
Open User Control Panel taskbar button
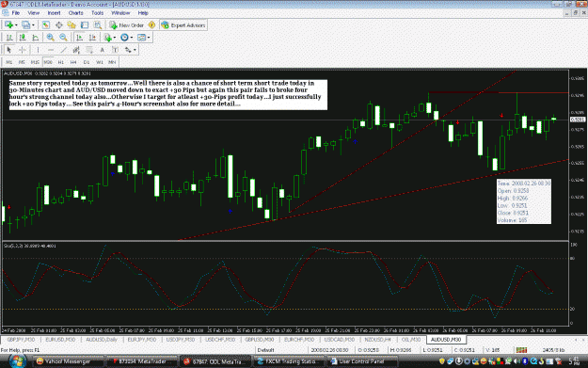(x=363, y=361)
